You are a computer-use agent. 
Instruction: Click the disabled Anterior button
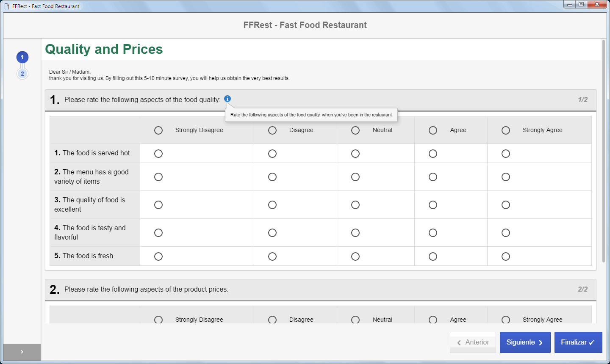click(x=473, y=342)
